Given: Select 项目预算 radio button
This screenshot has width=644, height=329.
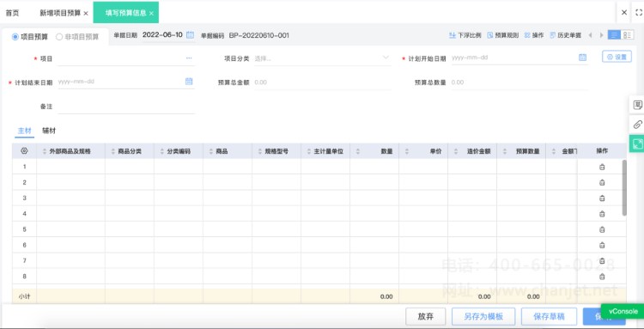Looking at the screenshot, I should click(15, 37).
